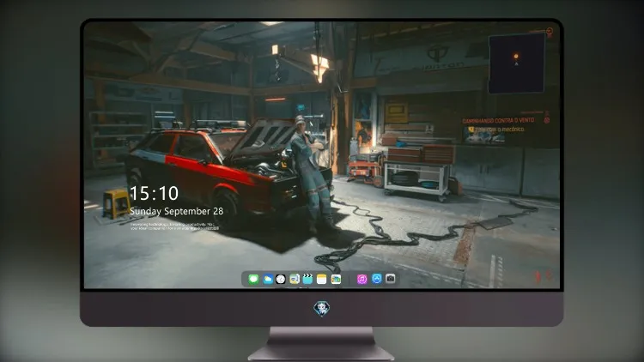The image size is (644, 362).
Task: Open the clapperboard video app in the dock
Action: 307,279
